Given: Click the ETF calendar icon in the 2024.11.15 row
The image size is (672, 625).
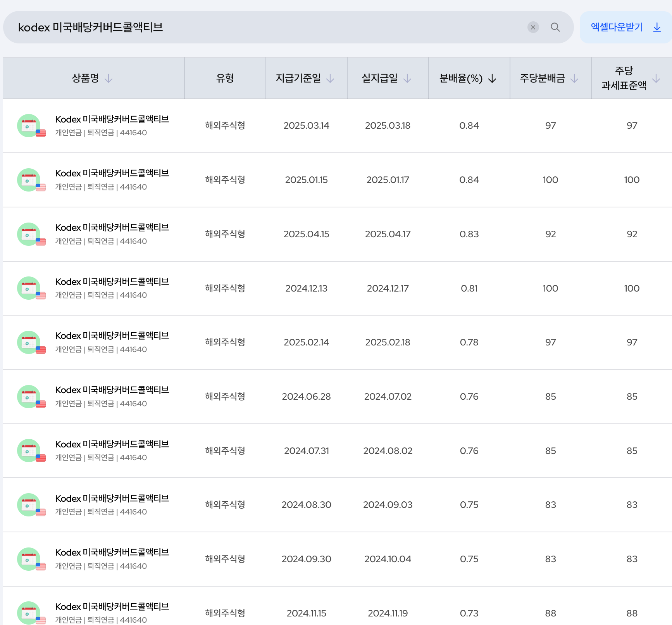Looking at the screenshot, I should [31, 613].
